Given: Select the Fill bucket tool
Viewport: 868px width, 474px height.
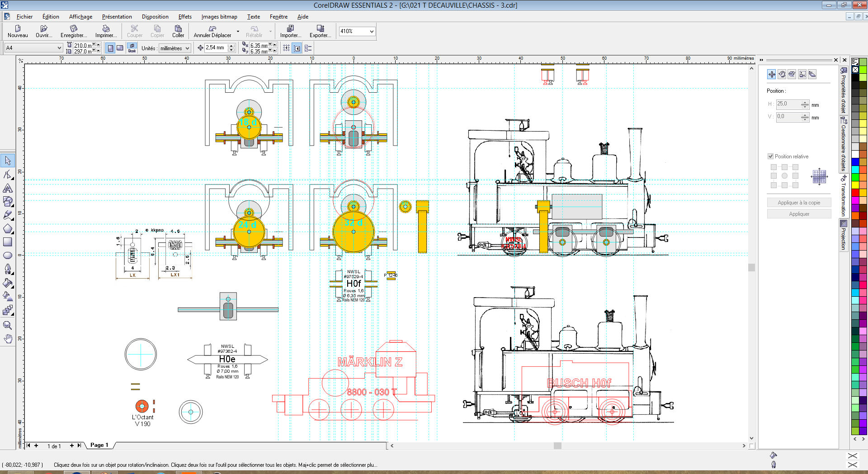Looking at the screenshot, I should tap(8, 283).
